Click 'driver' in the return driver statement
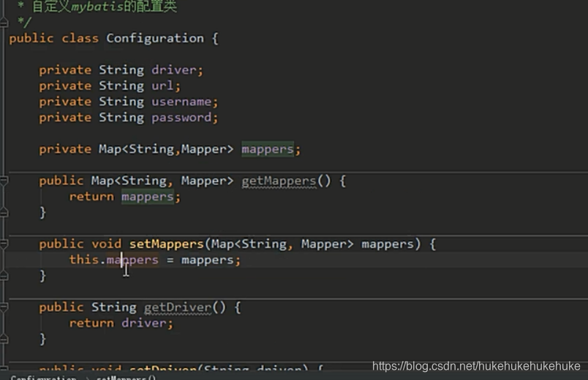Image resolution: width=588 pixels, height=380 pixels. click(144, 323)
